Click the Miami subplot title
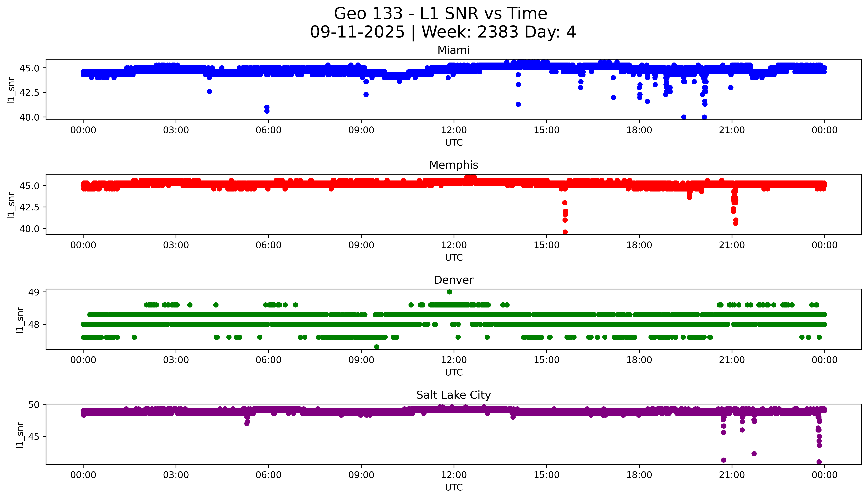 tap(453, 50)
